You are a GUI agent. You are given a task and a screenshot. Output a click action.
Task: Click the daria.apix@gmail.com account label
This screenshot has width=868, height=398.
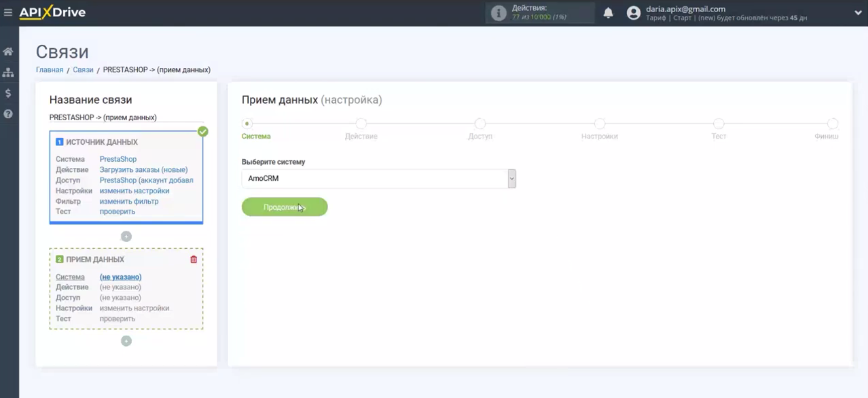686,9
